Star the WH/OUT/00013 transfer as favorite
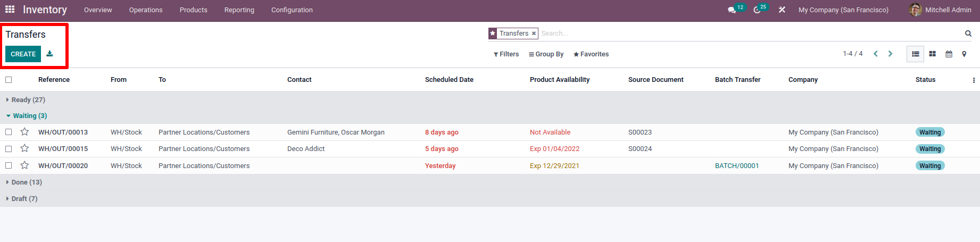The image size is (980, 242). coord(24,132)
